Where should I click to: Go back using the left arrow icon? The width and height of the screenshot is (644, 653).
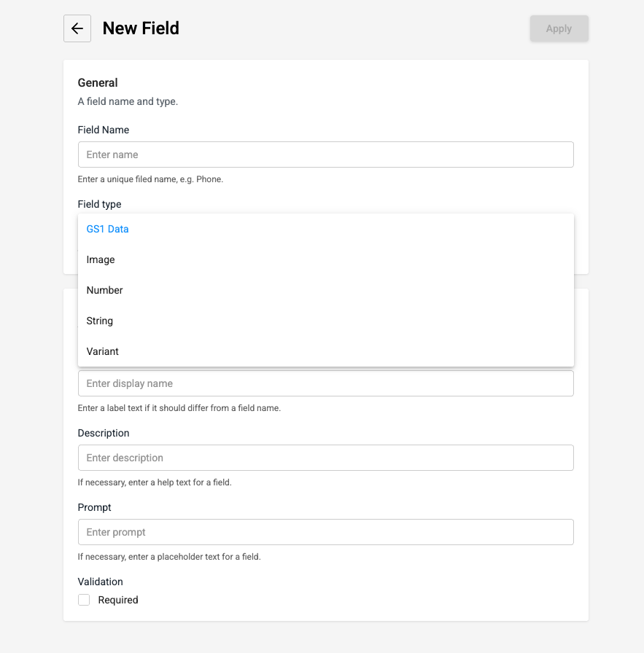tap(77, 28)
